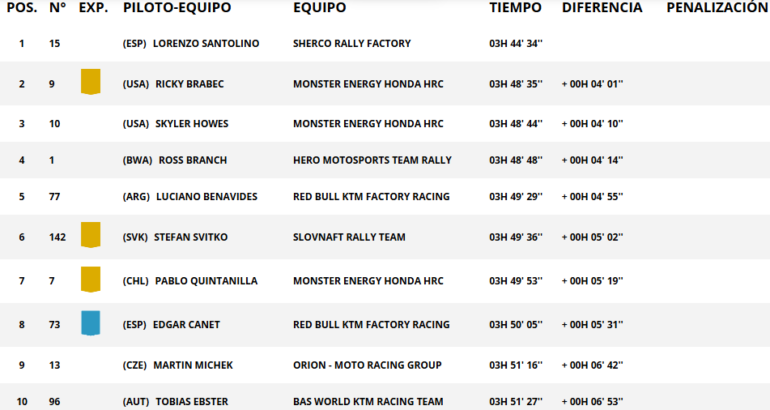770x410 pixels.
Task: Click the DIFERENCIA column header
Action: tap(602, 8)
